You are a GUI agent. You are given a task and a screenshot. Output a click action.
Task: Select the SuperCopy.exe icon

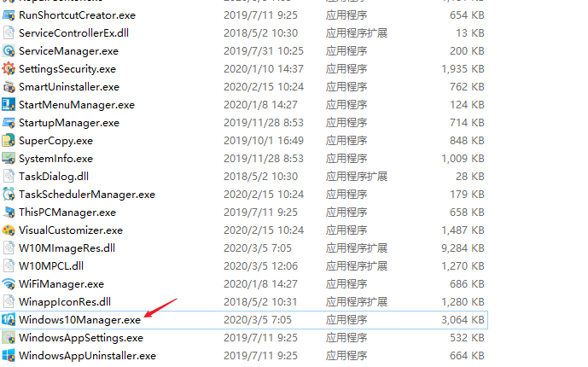tap(9, 141)
